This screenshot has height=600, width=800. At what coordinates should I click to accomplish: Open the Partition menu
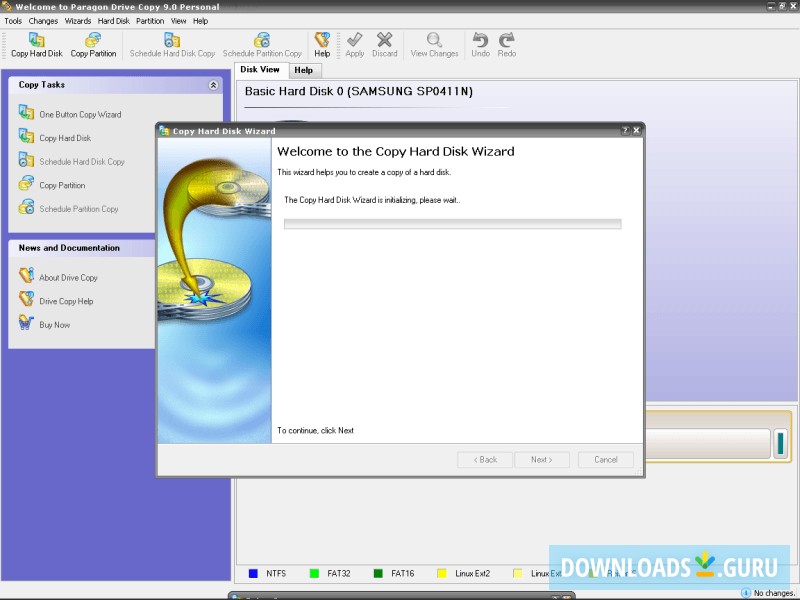150,20
